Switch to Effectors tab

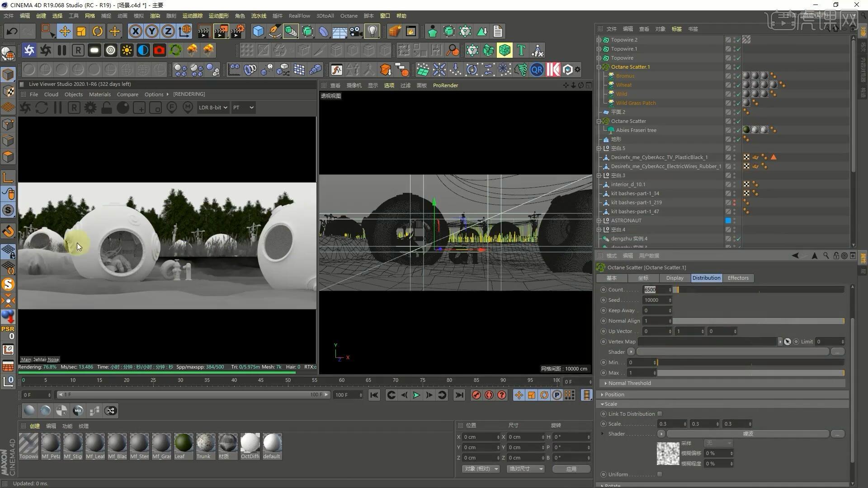738,278
